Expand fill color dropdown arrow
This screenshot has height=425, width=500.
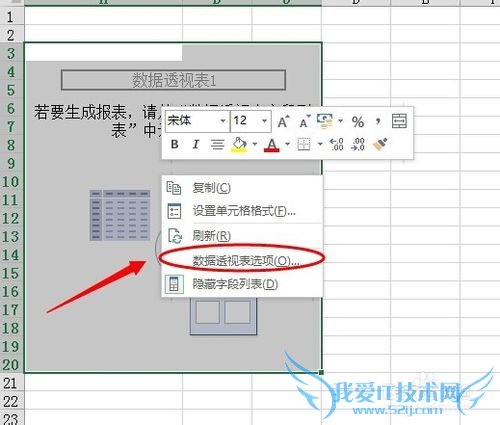tap(255, 144)
